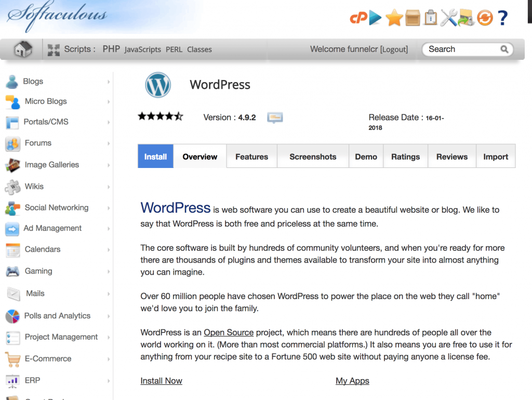Switch to the Ratings tab

[405, 157]
